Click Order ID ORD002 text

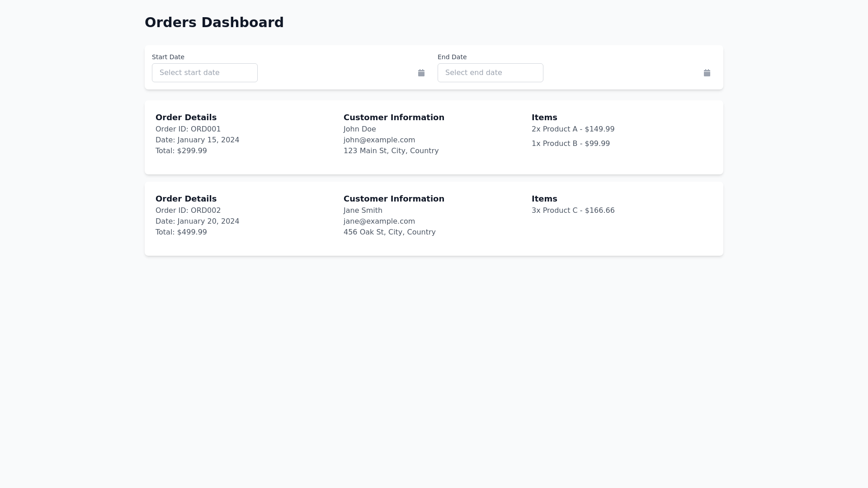[x=188, y=210]
